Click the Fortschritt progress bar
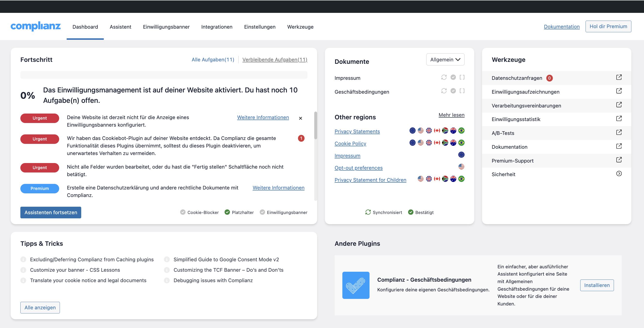The width and height of the screenshot is (644, 328). pos(164,74)
